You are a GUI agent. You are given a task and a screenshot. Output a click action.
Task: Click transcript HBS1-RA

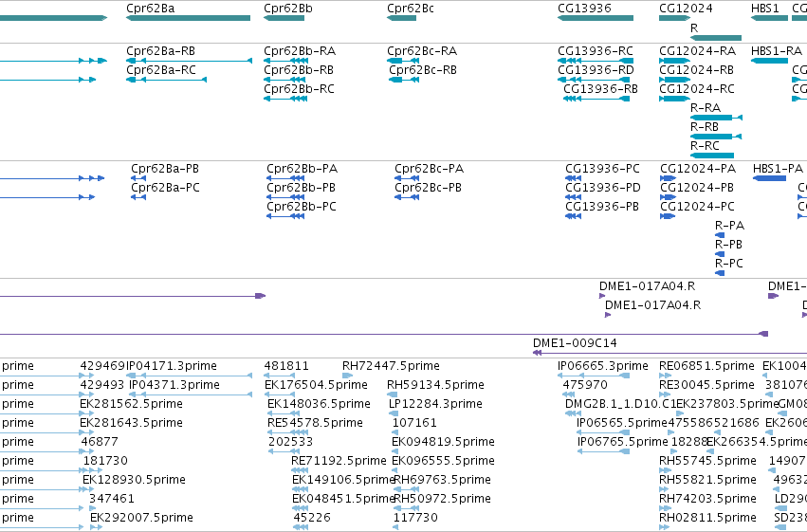pyautogui.click(x=777, y=51)
